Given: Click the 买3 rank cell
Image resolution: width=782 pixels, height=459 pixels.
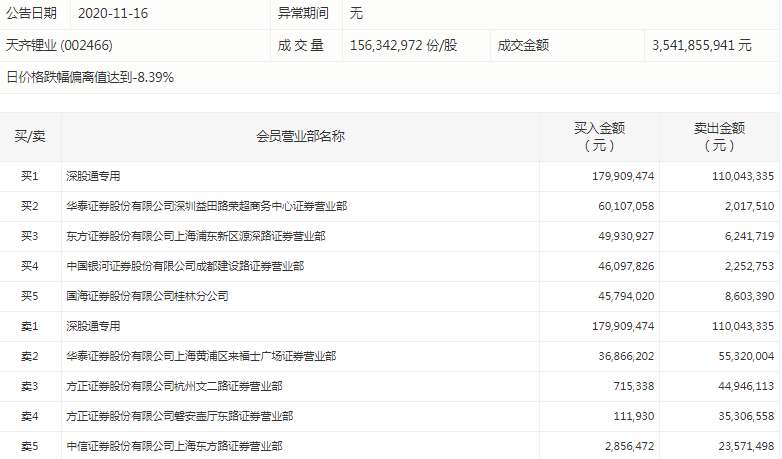Looking at the screenshot, I should (30, 236).
